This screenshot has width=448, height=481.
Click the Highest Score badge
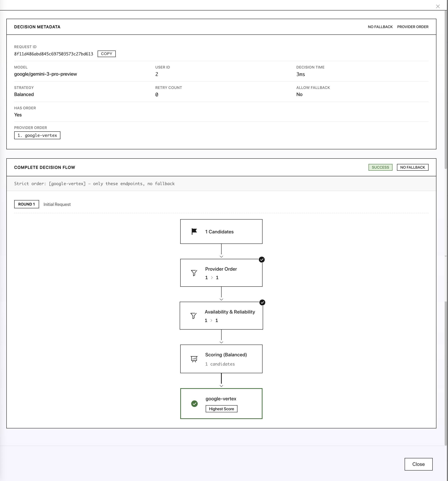point(221,409)
